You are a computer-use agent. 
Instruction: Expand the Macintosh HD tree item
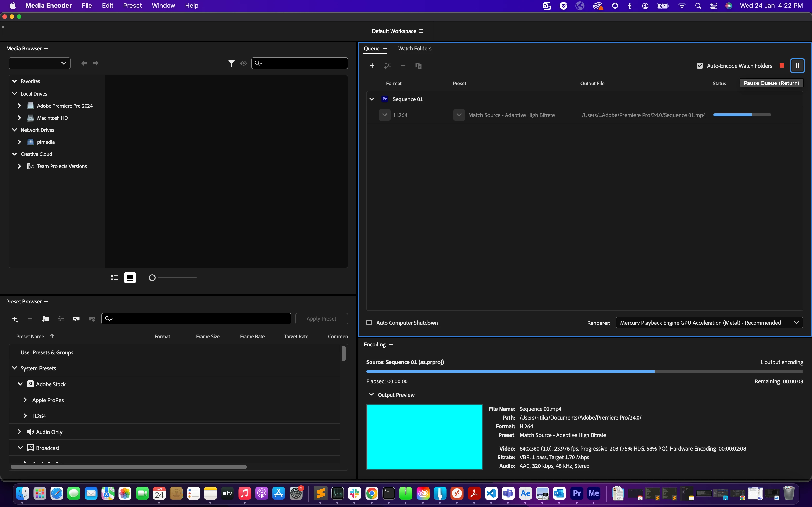[19, 118]
